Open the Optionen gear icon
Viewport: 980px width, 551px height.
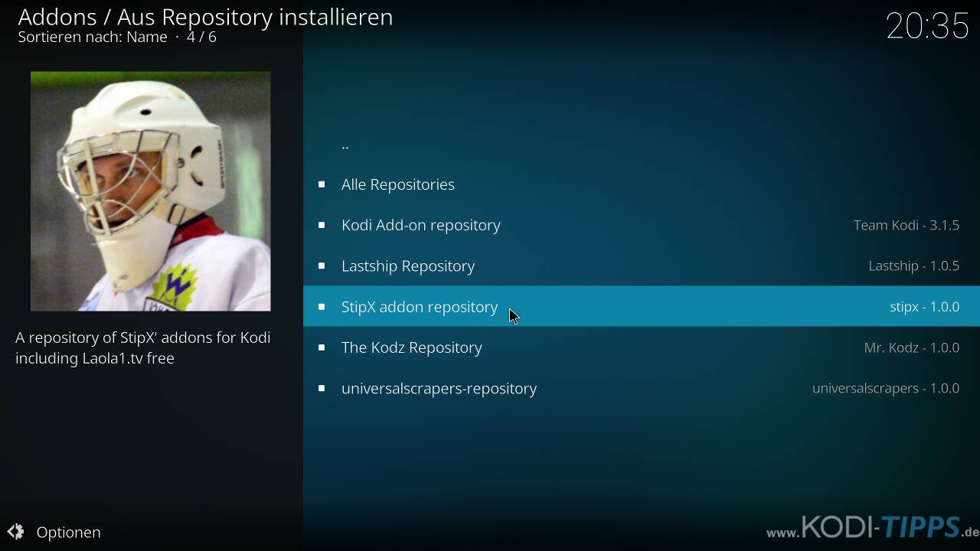(15, 532)
